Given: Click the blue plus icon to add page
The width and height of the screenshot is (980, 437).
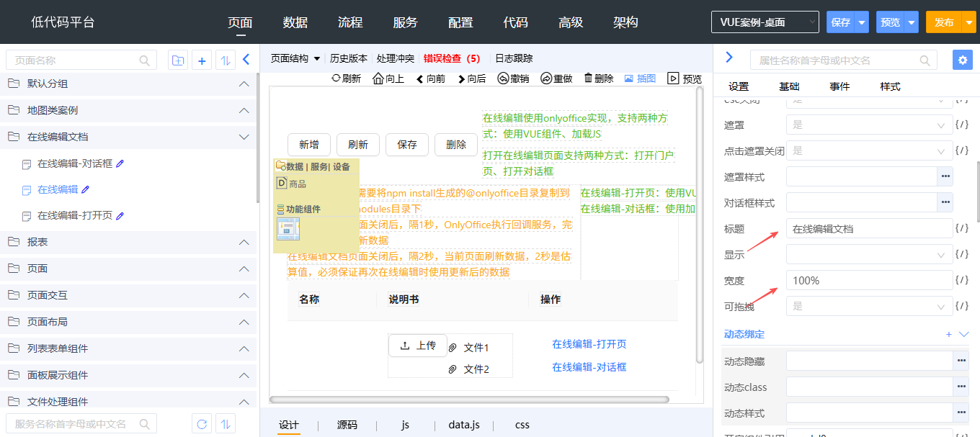Looking at the screenshot, I should coord(202,60).
